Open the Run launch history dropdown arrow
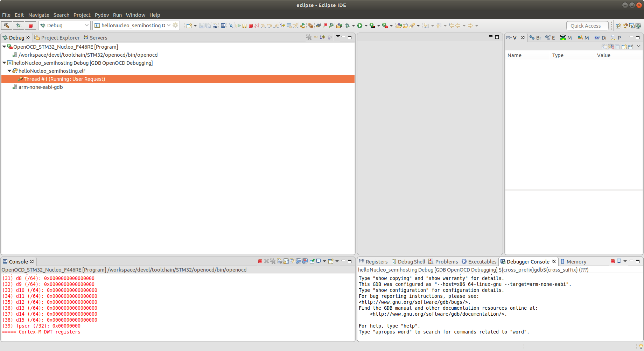This screenshot has width=644, height=351. 366,26
